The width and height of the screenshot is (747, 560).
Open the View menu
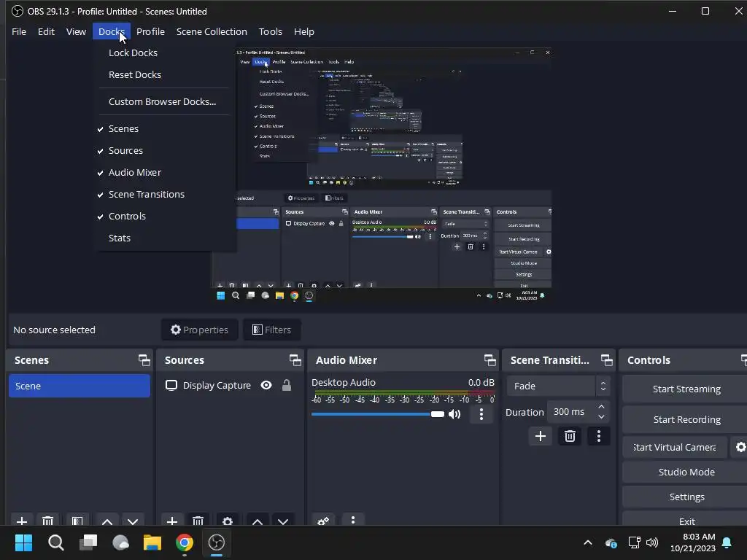[x=76, y=31]
